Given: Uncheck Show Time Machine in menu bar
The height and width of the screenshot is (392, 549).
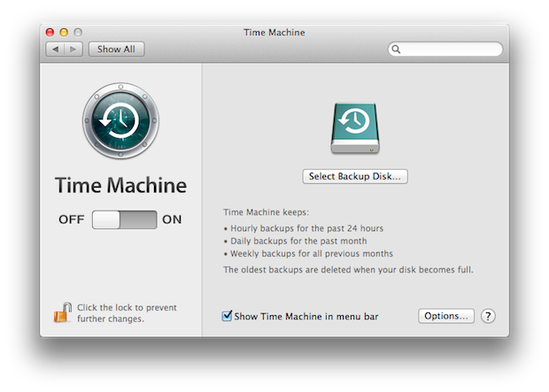Looking at the screenshot, I should coord(227,316).
